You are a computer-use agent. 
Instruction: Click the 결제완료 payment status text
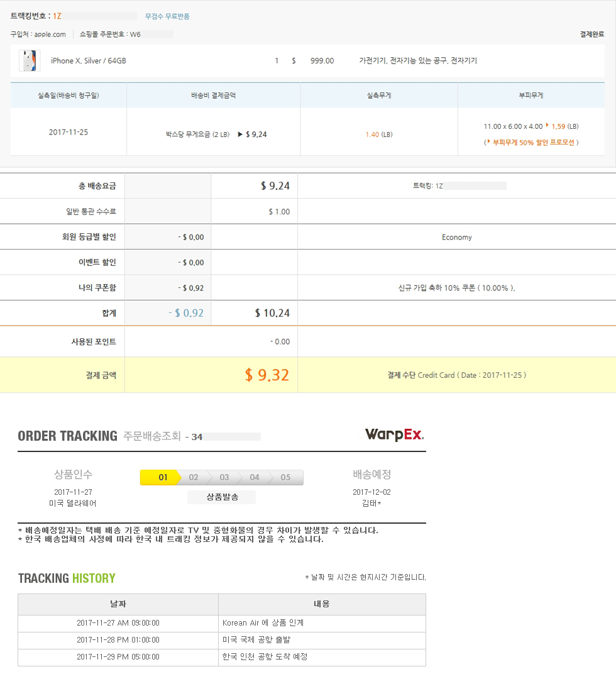point(591,35)
